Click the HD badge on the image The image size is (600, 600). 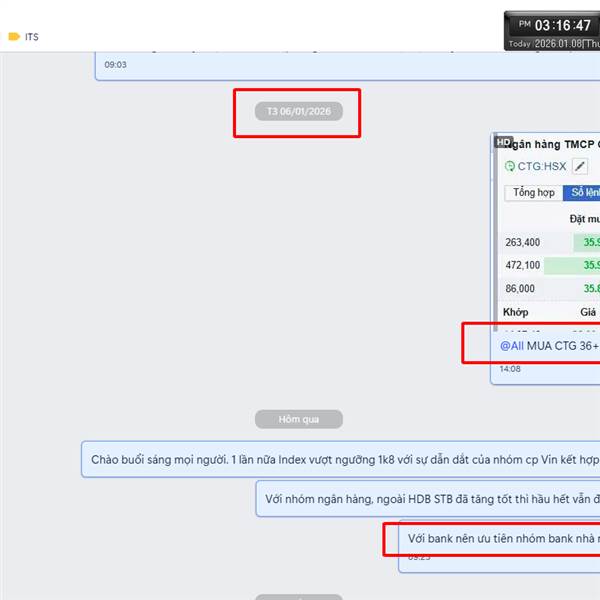pos(503,142)
